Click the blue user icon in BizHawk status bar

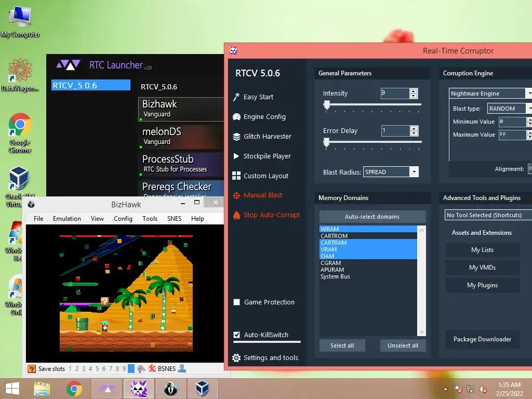pos(182,368)
